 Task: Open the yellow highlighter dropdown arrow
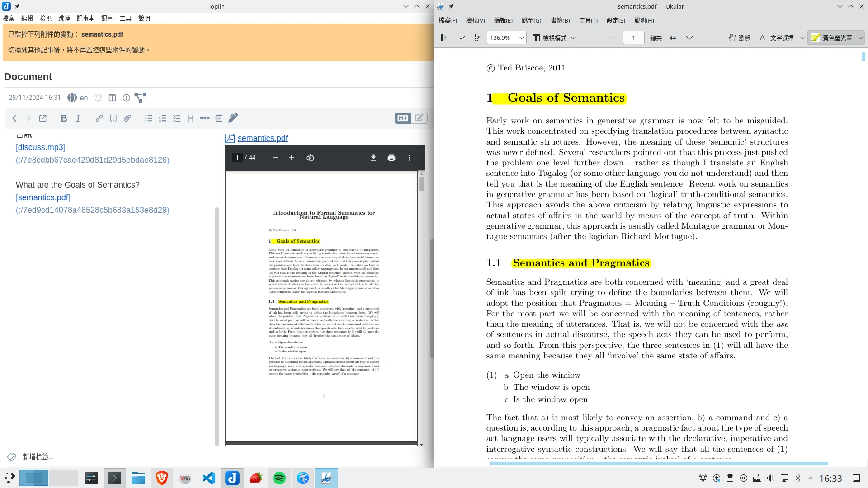pos(861,38)
